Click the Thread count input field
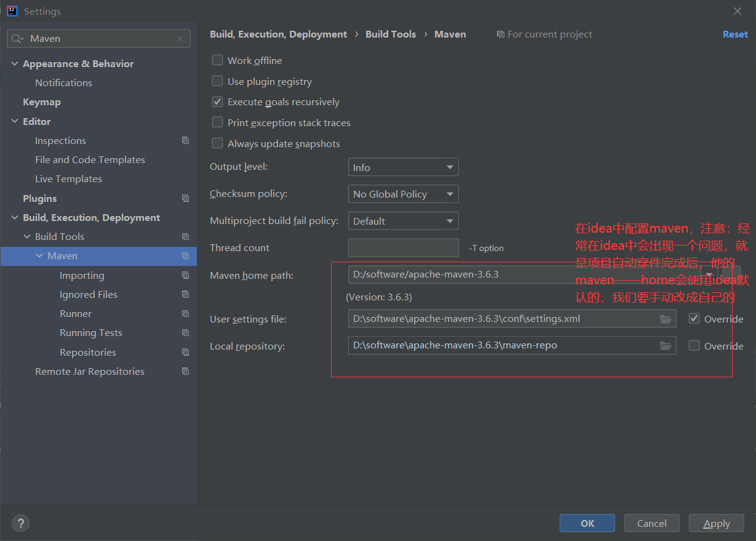756x541 pixels. [403, 247]
